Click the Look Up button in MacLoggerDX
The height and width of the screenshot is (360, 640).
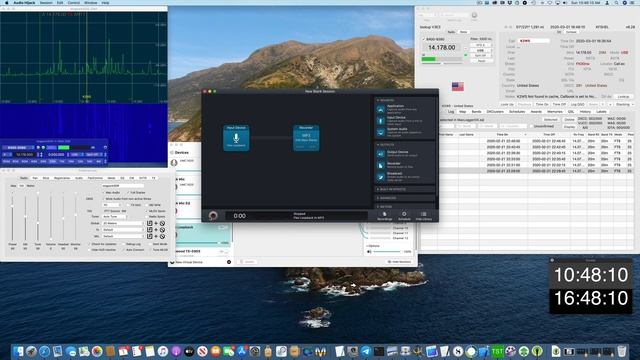point(507,104)
